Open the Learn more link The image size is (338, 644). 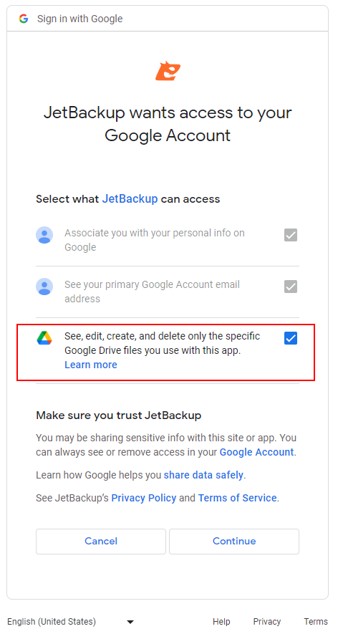[x=91, y=365]
